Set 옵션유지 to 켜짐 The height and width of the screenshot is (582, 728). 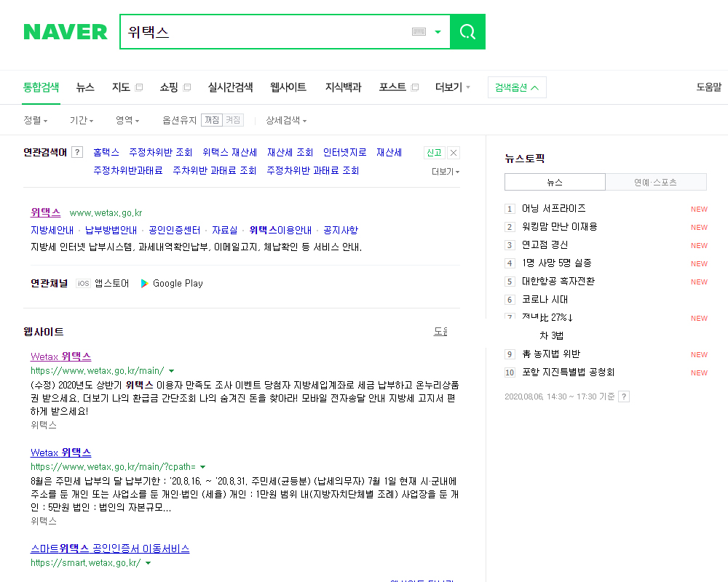(233, 120)
